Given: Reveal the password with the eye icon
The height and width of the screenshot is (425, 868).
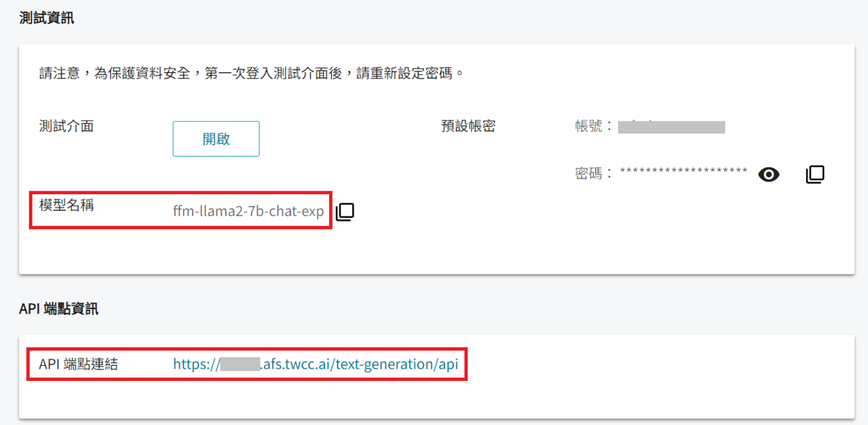Looking at the screenshot, I should [769, 174].
